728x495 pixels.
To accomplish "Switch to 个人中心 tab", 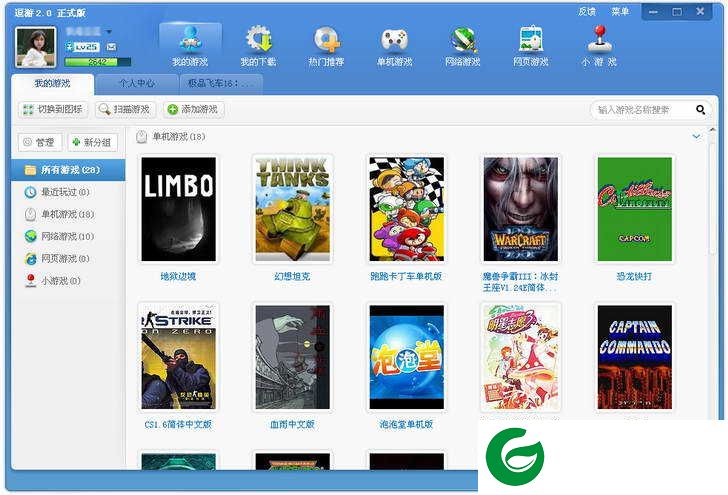I will coord(137,84).
